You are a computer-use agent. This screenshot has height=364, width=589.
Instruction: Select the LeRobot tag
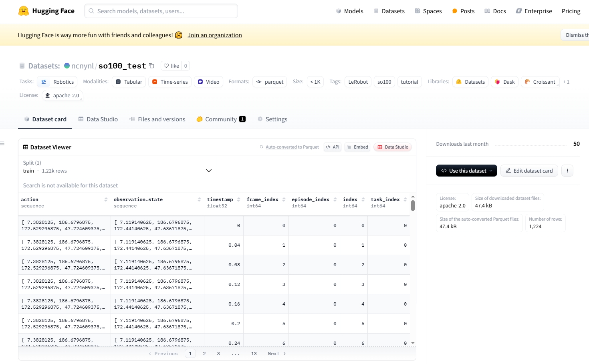tap(358, 82)
